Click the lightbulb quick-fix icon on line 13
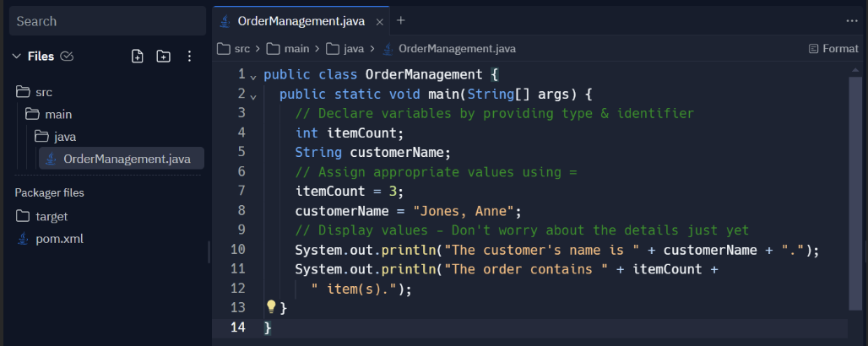 271,306
